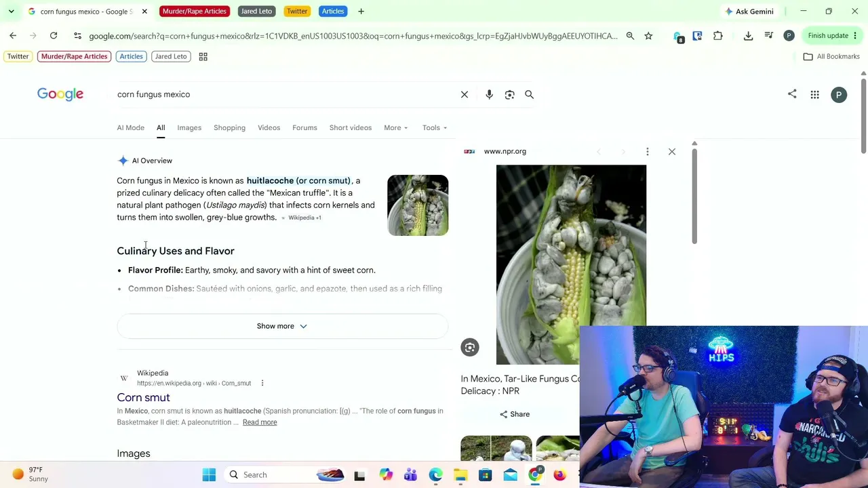Open File Explorer from the taskbar

coord(460,474)
